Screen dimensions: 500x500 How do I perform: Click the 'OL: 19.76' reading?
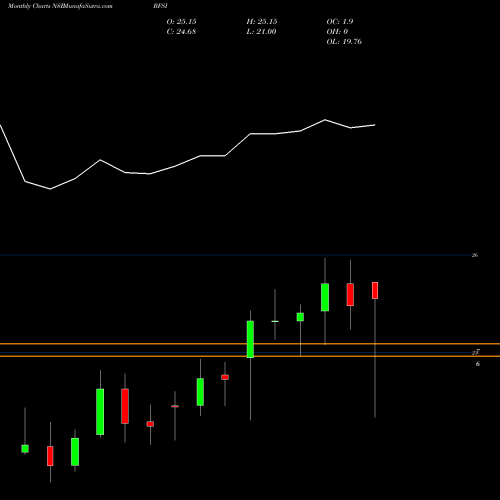tap(344, 42)
